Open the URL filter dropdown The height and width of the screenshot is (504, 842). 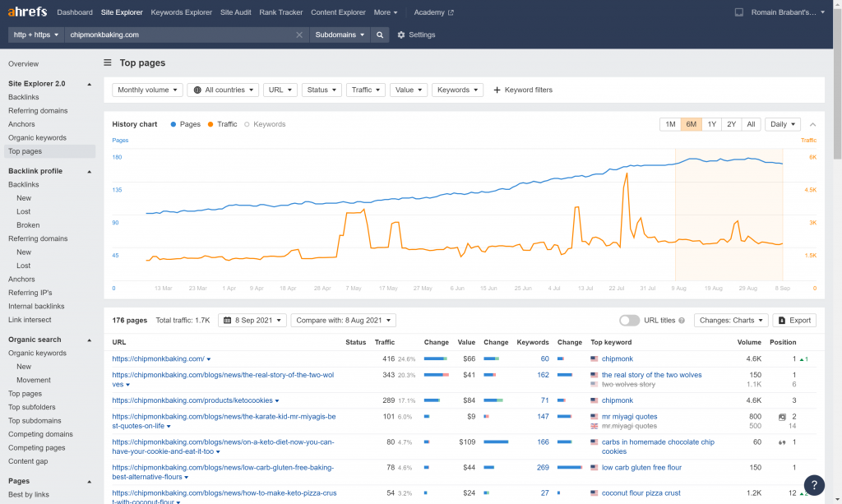pos(280,90)
